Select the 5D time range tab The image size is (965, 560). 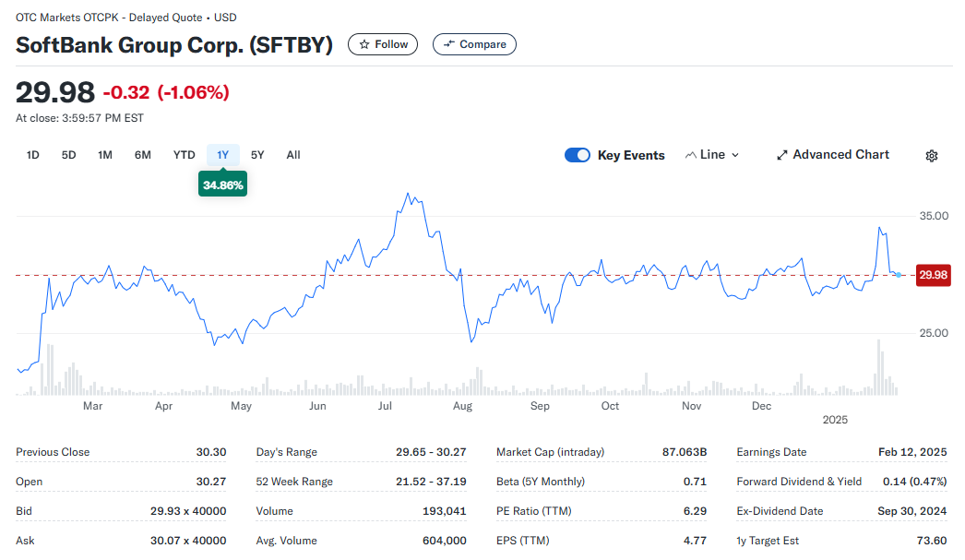[69, 155]
